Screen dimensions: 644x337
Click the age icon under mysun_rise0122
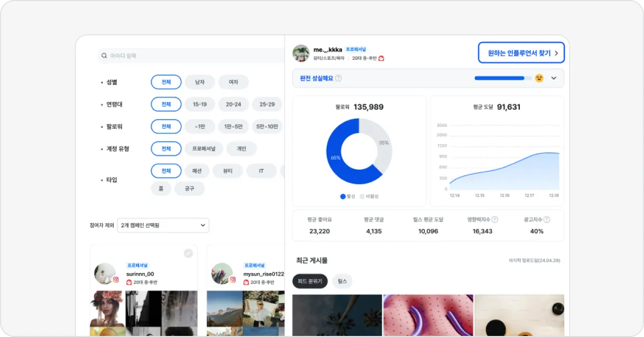click(246, 282)
